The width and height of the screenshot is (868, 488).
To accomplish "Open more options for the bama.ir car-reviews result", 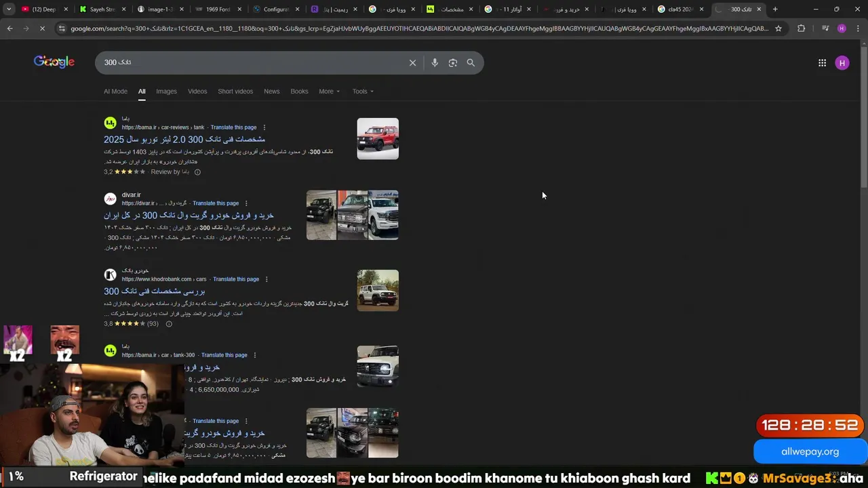I will click(264, 127).
